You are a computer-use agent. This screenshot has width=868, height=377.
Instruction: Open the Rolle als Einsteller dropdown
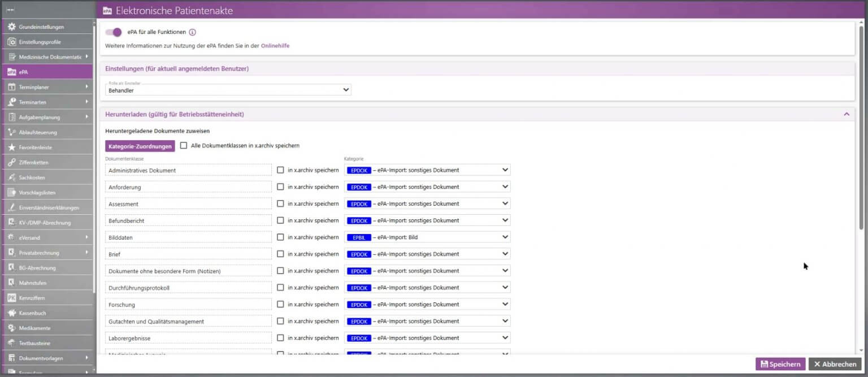(228, 90)
